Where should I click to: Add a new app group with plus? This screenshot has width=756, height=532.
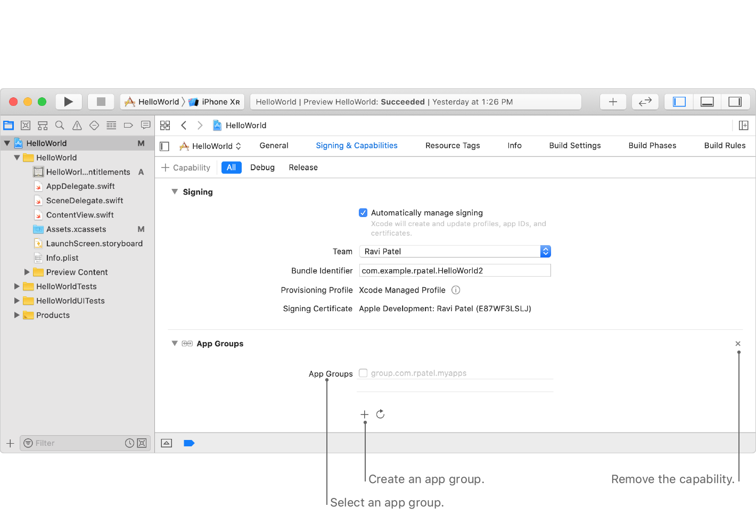click(365, 414)
